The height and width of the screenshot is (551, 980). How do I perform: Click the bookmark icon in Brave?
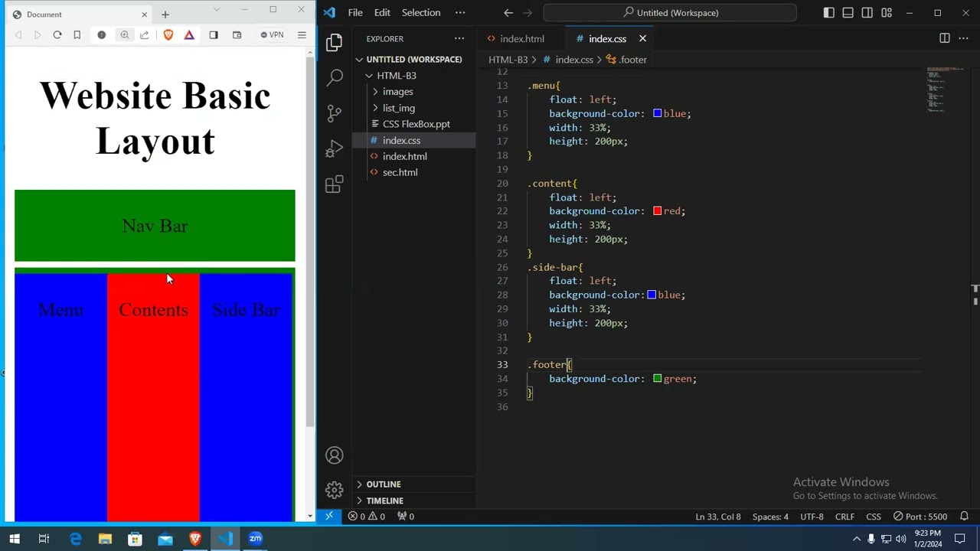77,34
